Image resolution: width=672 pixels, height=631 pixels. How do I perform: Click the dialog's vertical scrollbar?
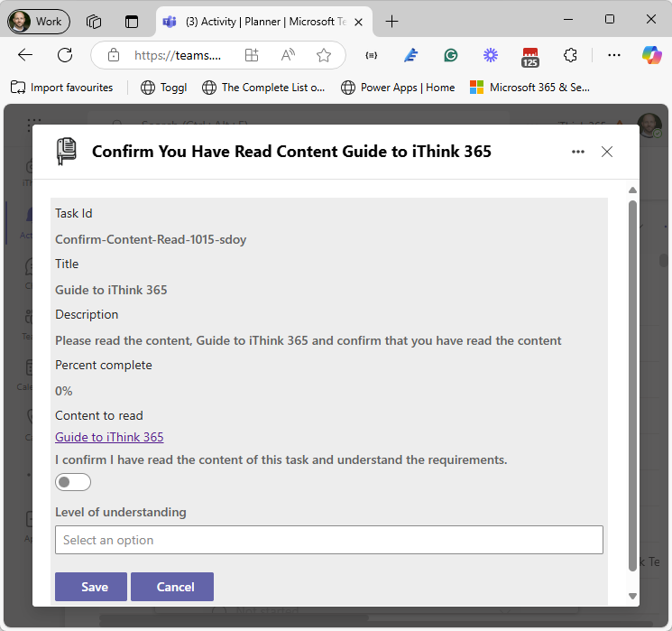632,379
